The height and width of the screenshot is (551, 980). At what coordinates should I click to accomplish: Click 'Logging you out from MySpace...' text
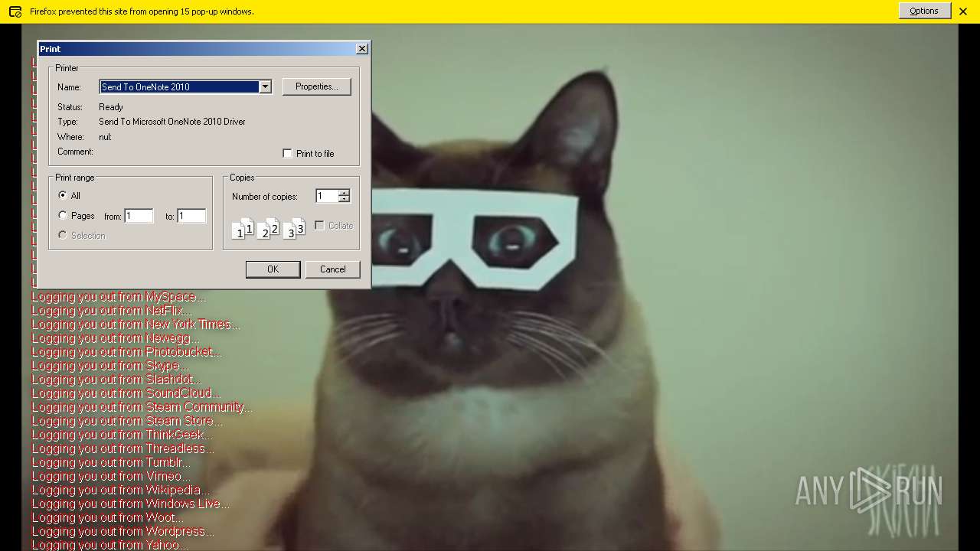pos(119,297)
